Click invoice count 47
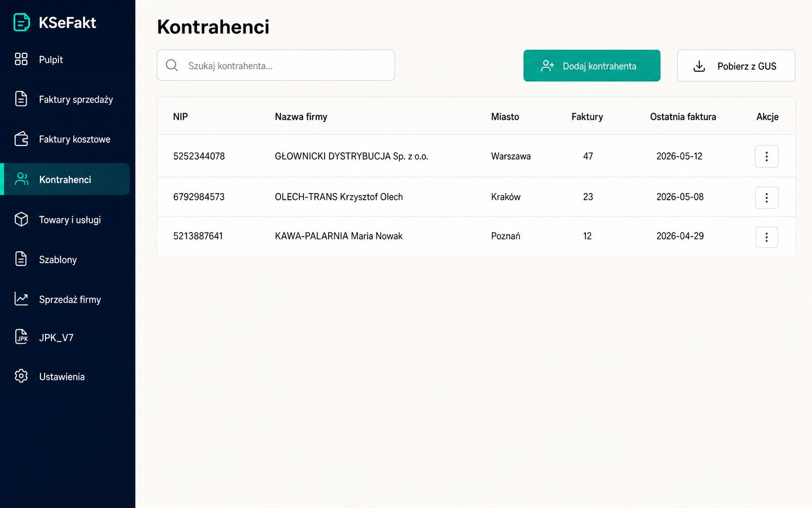Image resolution: width=812 pixels, height=508 pixels. pyautogui.click(x=588, y=156)
